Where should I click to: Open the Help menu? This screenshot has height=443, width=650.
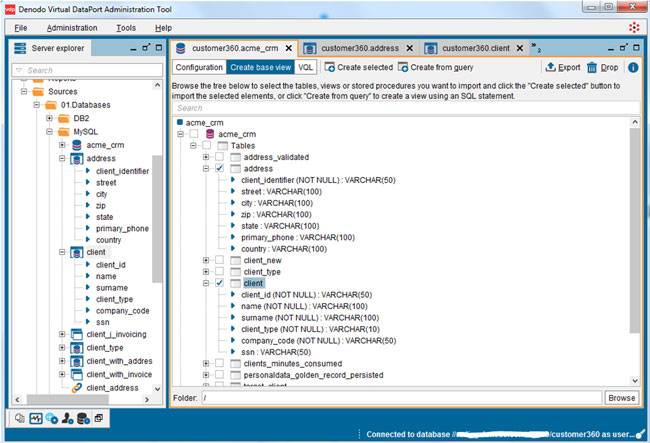coord(163,28)
